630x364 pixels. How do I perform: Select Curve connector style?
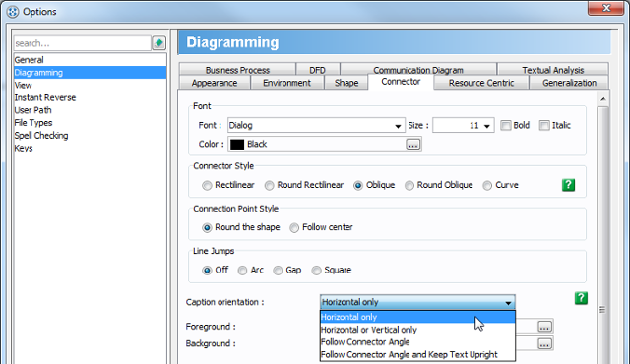click(487, 185)
